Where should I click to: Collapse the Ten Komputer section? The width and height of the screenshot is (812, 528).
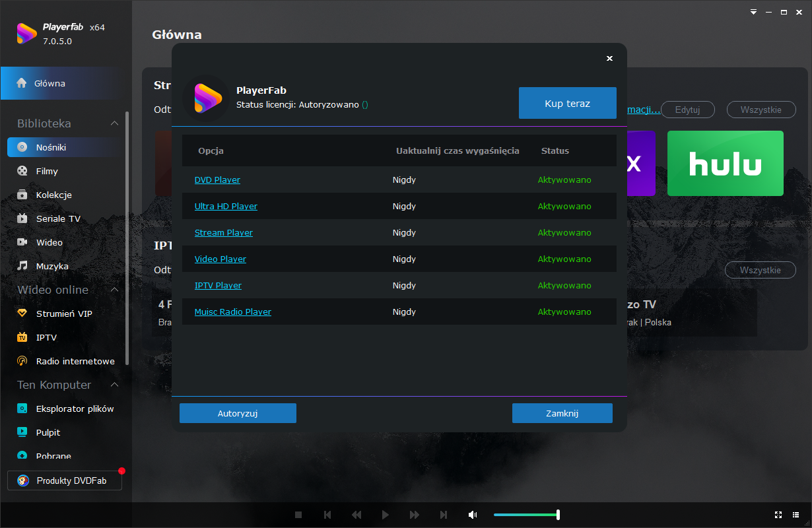pyautogui.click(x=114, y=385)
